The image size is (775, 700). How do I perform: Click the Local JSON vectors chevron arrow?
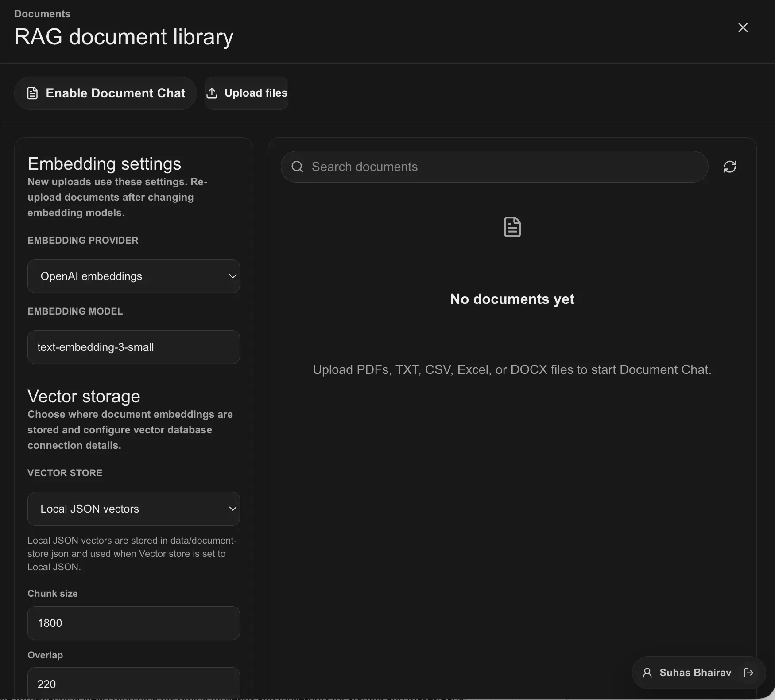click(x=232, y=509)
